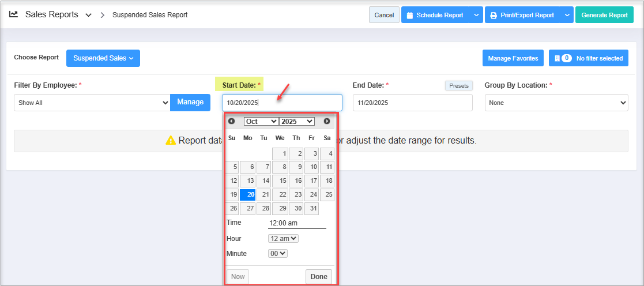Viewport: 644px width, 286px height.
Task: Select October 17 in the calendar
Action: click(x=312, y=181)
